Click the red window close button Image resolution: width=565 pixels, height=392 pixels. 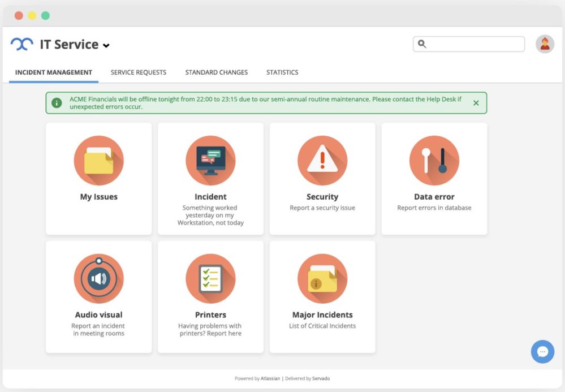(19, 15)
